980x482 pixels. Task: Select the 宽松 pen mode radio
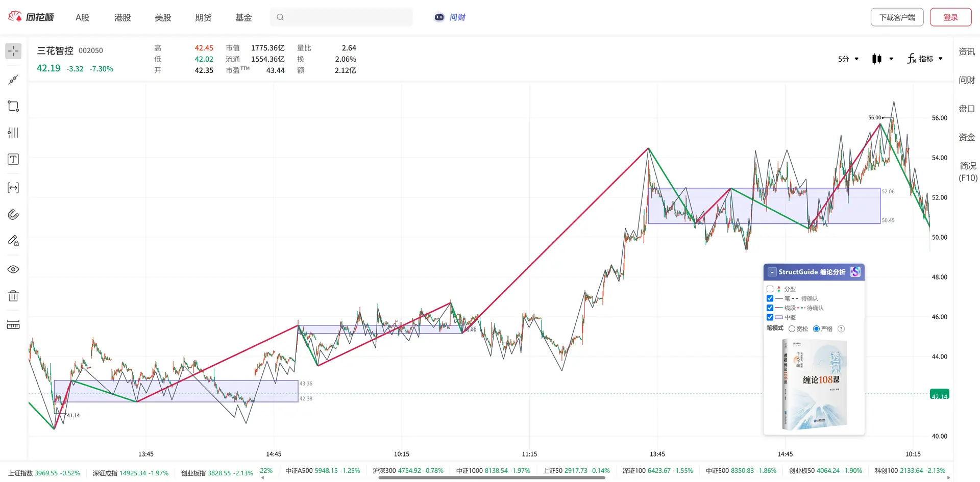coord(792,329)
